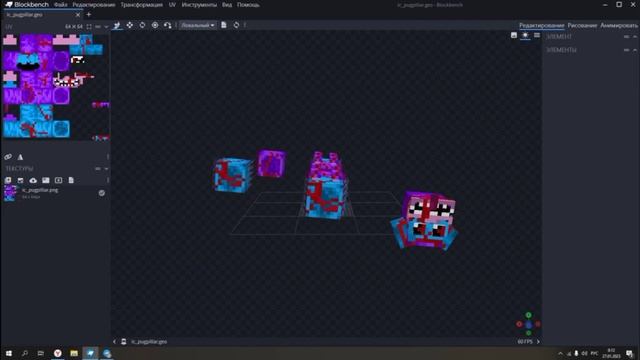Collapse the Textures panel chevron

106,169
